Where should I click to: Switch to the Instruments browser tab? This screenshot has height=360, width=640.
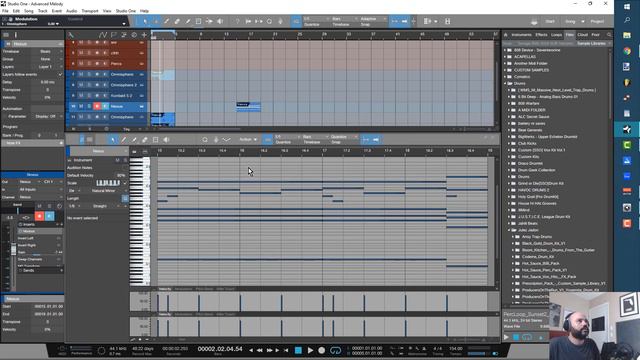pos(522,35)
